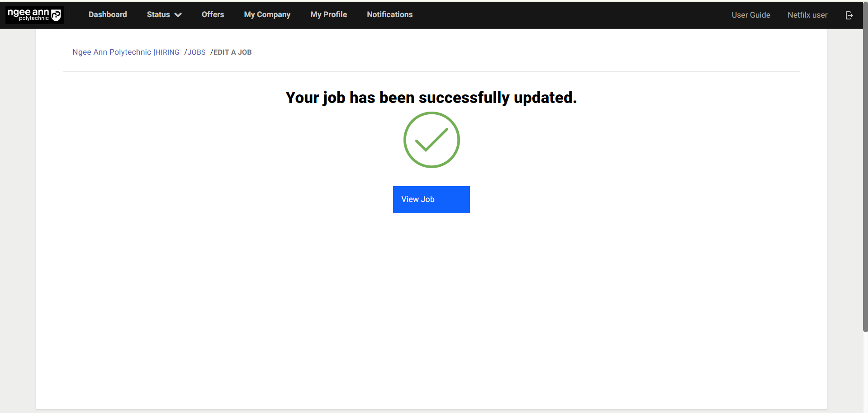Click the Netfilx user account name
Screen dimensions: 868x413
click(807, 15)
